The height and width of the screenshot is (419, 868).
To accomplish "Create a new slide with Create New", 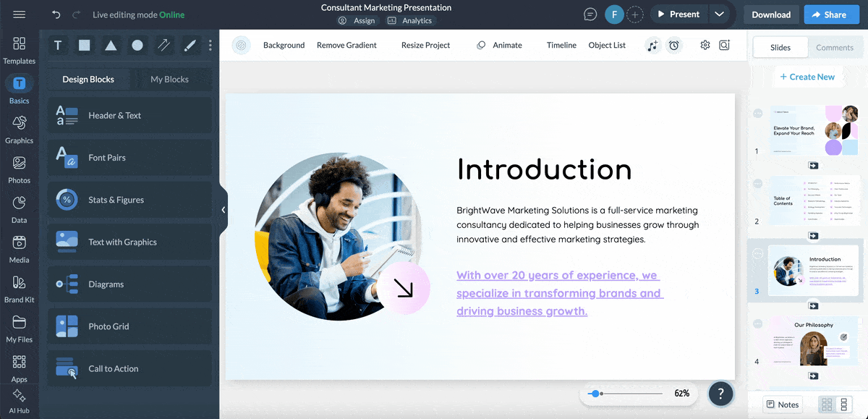I will [x=808, y=76].
